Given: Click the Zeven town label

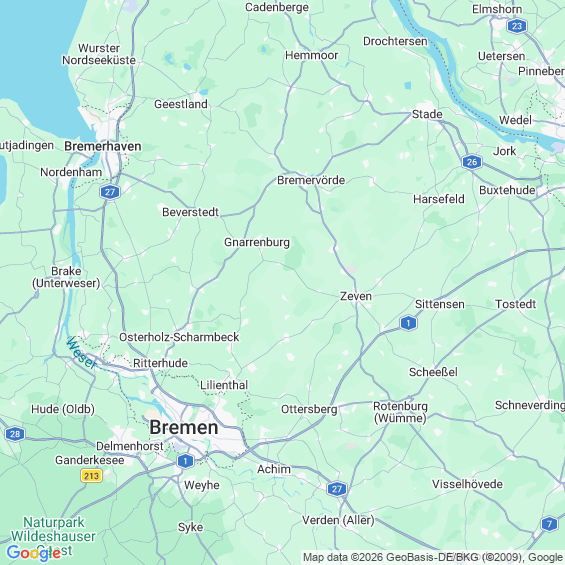Looking at the screenshot, I should pyautogui.click(x=356, y=296).
